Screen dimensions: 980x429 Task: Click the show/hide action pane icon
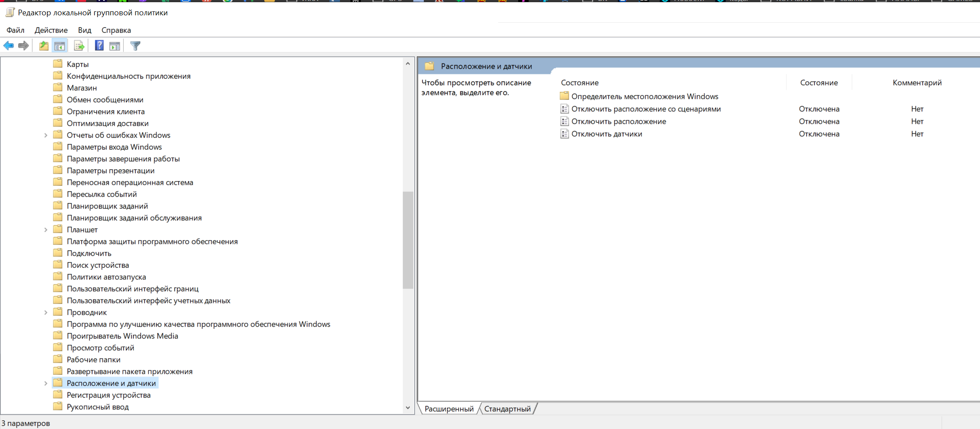(115, 45)
